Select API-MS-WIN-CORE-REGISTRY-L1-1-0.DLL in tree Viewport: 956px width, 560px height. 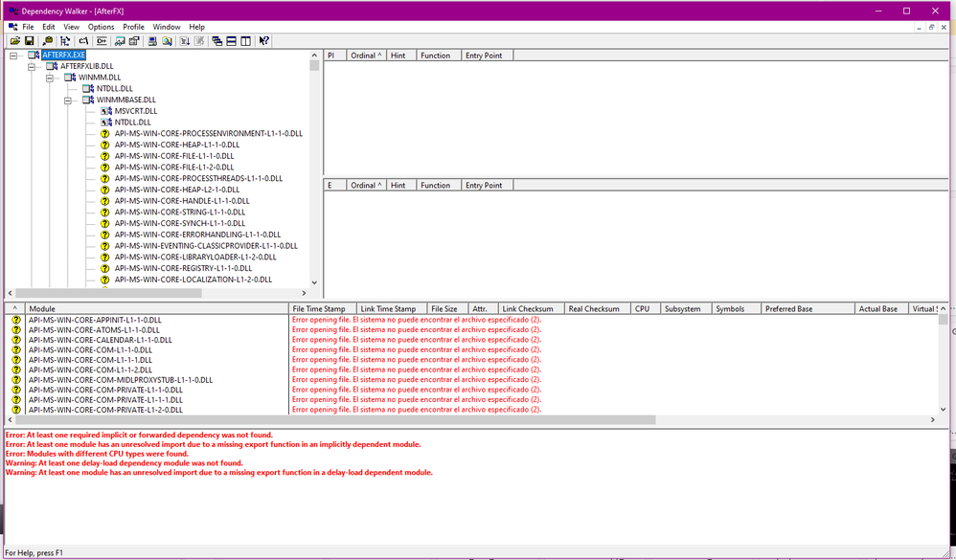tap(183, 268)
